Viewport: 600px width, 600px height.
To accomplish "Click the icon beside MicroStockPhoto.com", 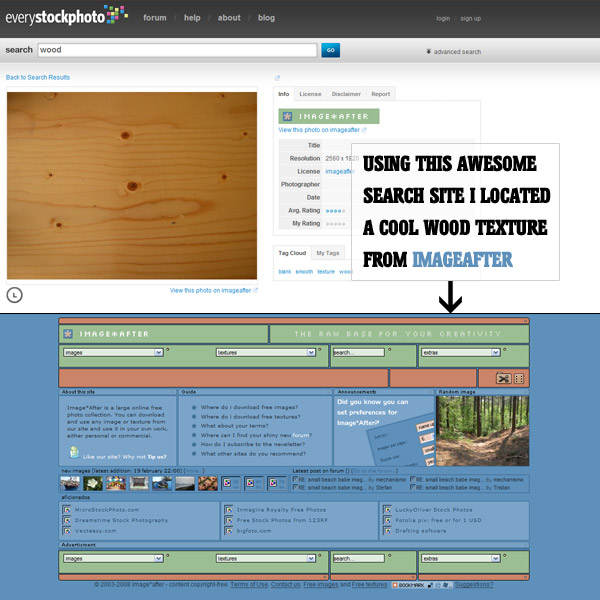I will point(65,509).
